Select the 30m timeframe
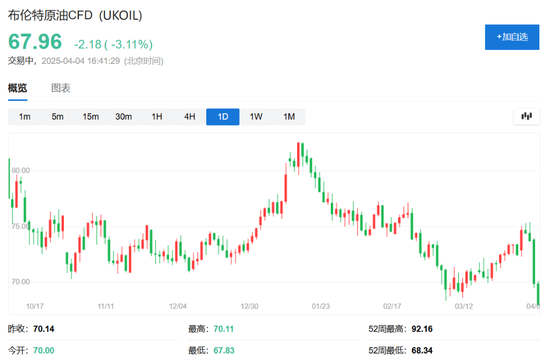The height and width of the screenshot is (360, 550). click(x=123, y=116)
